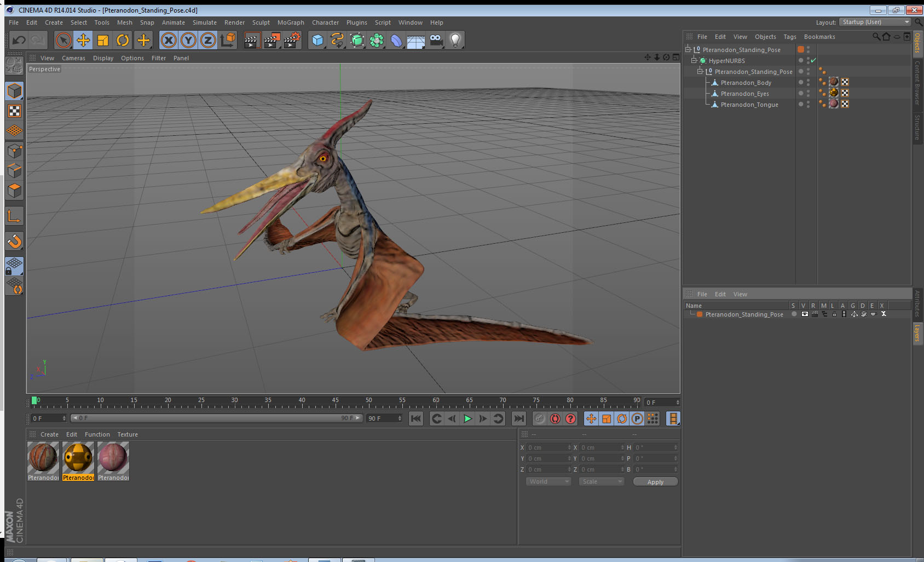Open the layer color swatch of Pteranodon_Standing_Pose
The image size is (924, 562).
click(x=700, y=314)
